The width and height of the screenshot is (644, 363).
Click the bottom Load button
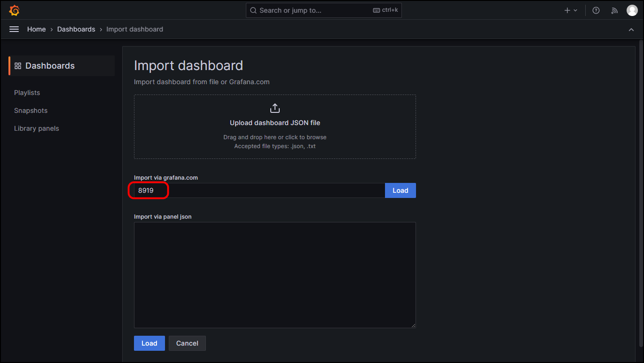tap(149, 343)
